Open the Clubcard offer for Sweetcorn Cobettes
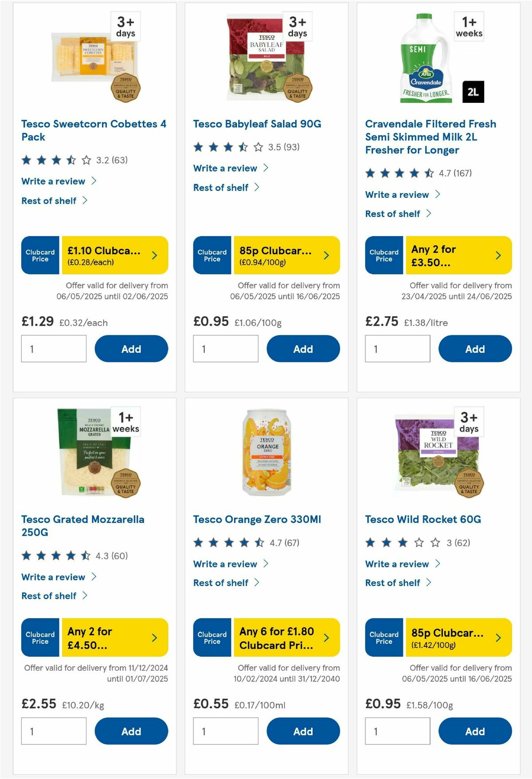This screenshot has width=532, height=779. pyautogui.click(x=115, y=255)
